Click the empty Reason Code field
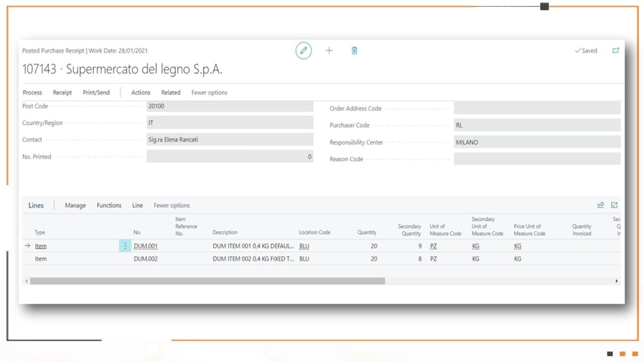Screen dimensions: 644x362 pos(537,159)
